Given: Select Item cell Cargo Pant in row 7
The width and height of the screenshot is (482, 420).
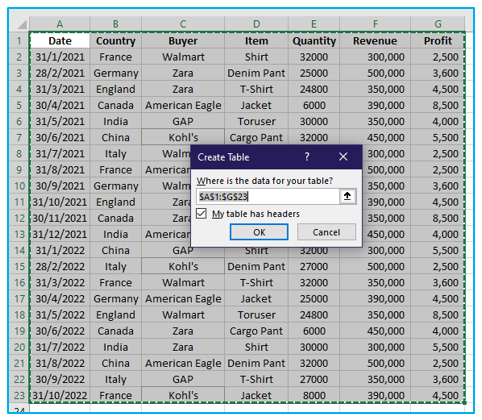Looking at the screenshot, I should click(x=256, y=137).
